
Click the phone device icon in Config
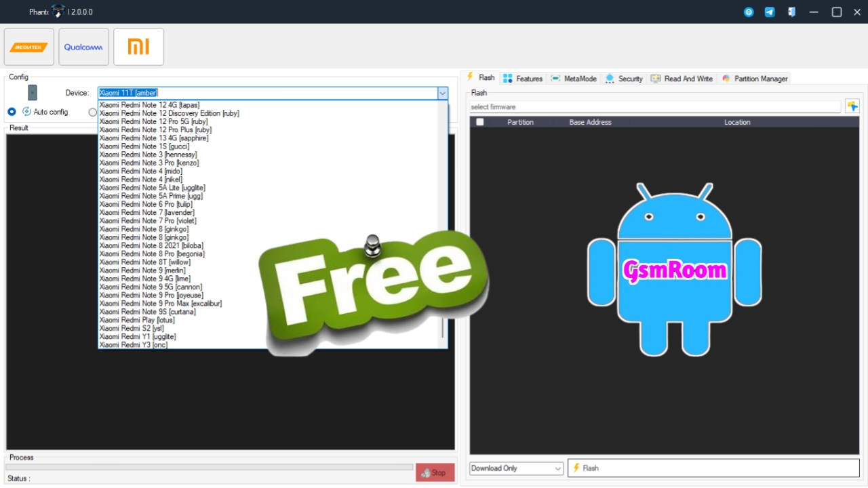pyautogui.click(x=33, y=93)
